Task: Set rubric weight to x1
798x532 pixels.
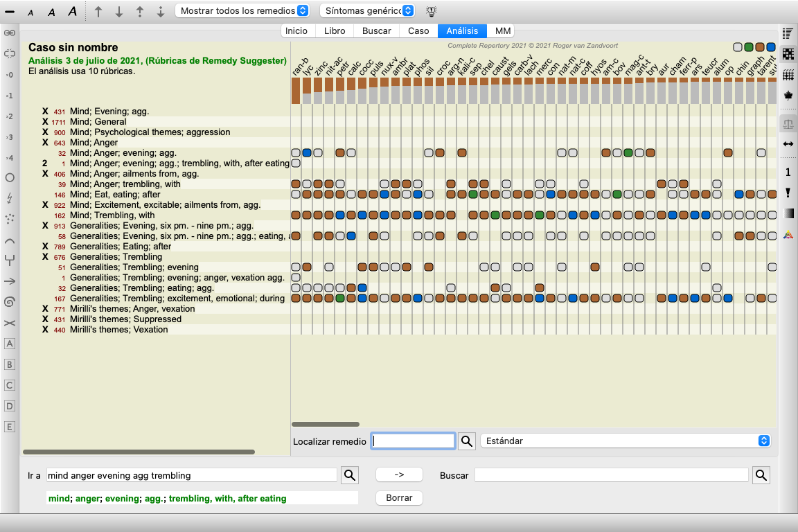Action: click(10, 96)
